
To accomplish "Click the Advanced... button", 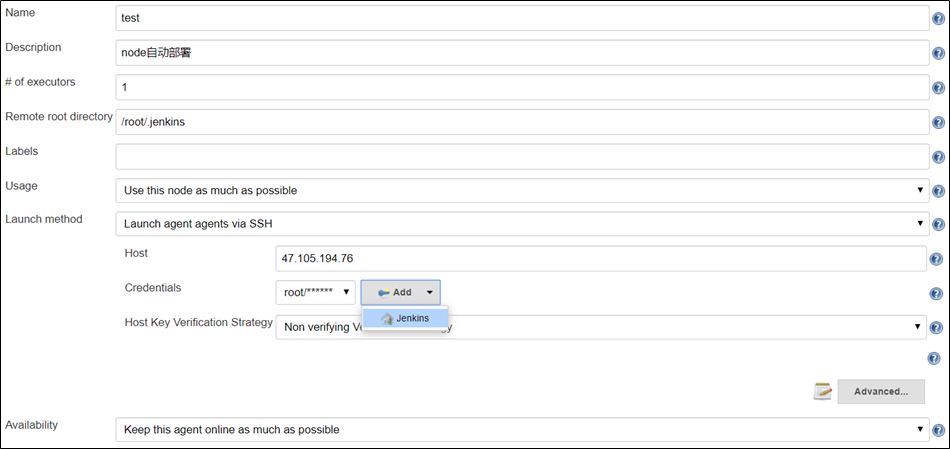I will pyautogui.click(x=880, y=391).
